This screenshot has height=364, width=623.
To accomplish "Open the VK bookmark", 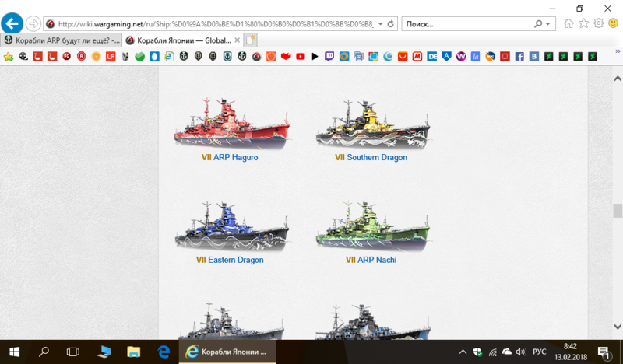I will [x=534, y=57].
